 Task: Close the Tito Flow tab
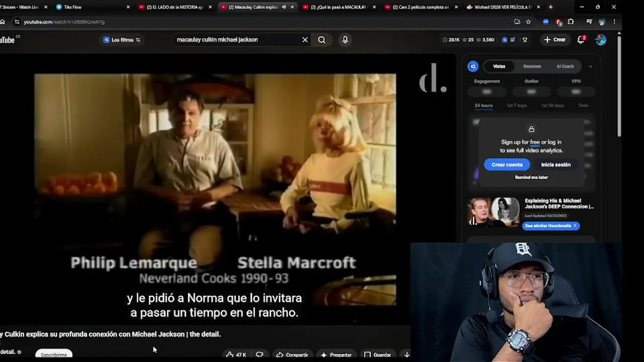pyautogui.click(x=128, y=7)
